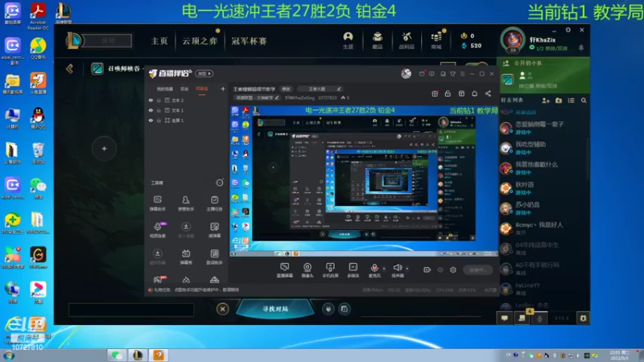Click the greyed start streaming button

pyautogui.click(x=478, y=269)
